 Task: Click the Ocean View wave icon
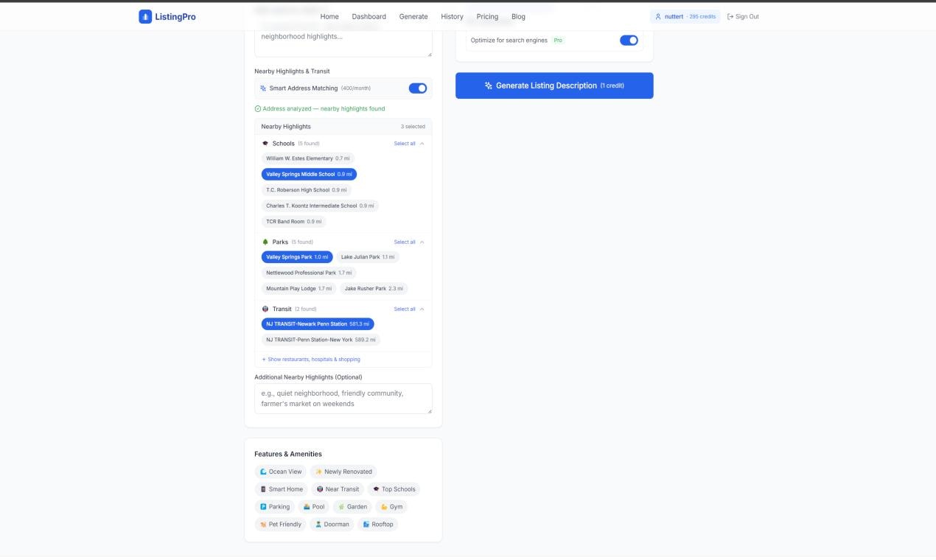pyautogui.click(x=263, y=472)
